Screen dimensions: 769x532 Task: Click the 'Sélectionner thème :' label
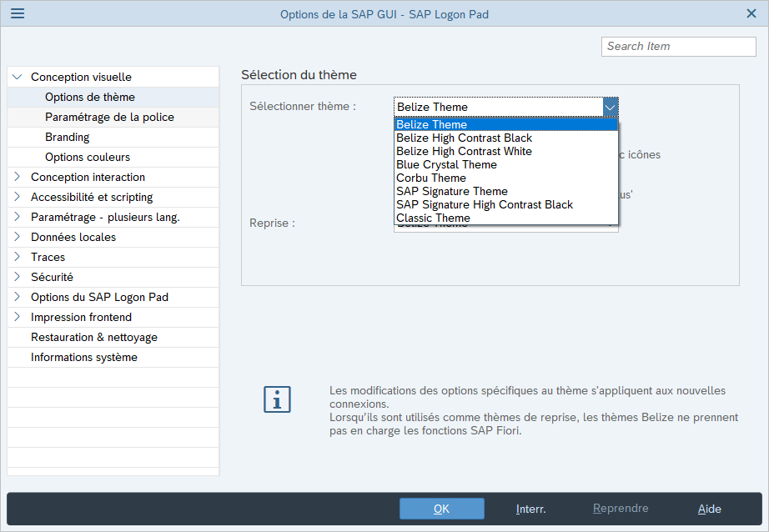point(303,107)
